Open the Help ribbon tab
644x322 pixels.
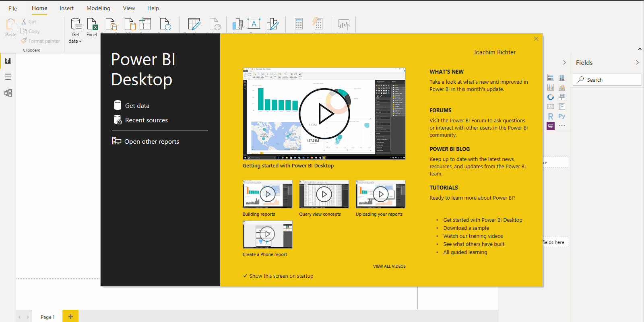153,8
